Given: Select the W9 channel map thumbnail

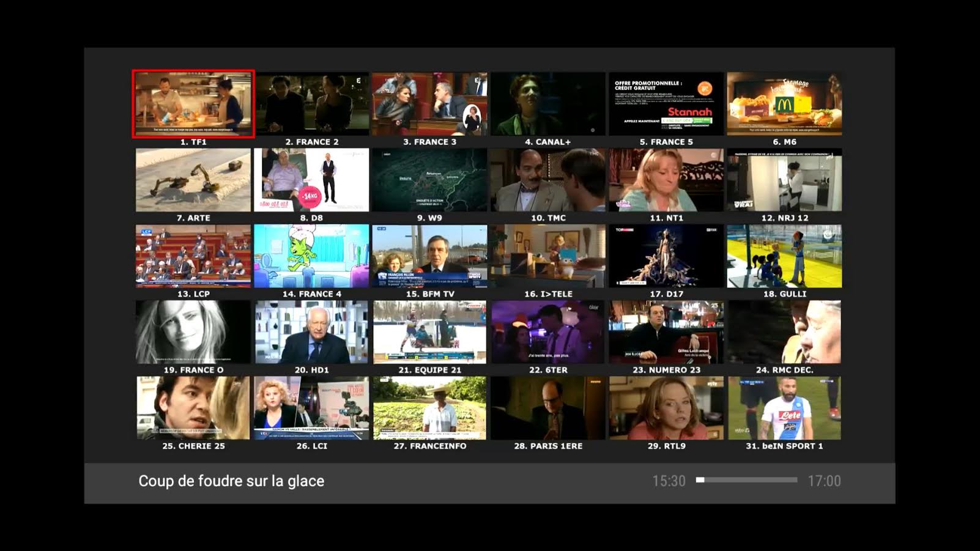Looking at the screenshot, I should (429, 180).
